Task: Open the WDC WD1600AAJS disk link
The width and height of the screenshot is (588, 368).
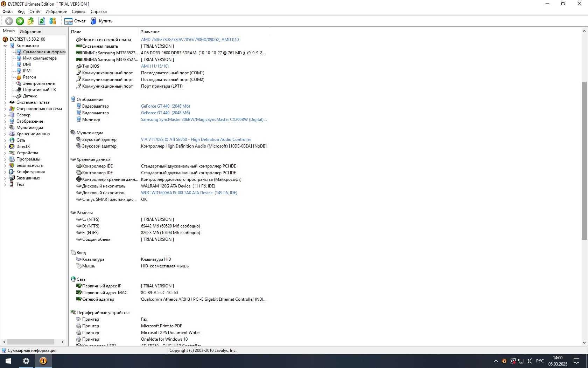Action: (x=189, y=193)
